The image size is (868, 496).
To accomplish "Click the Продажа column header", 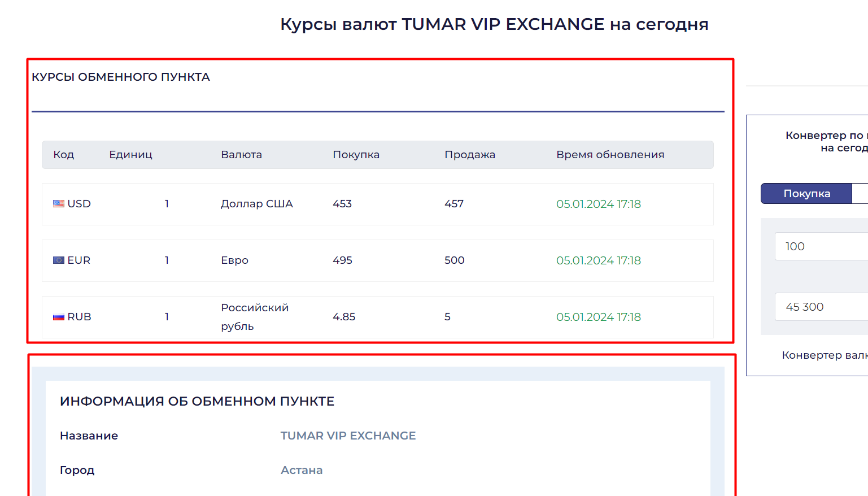I will [470, 155].
